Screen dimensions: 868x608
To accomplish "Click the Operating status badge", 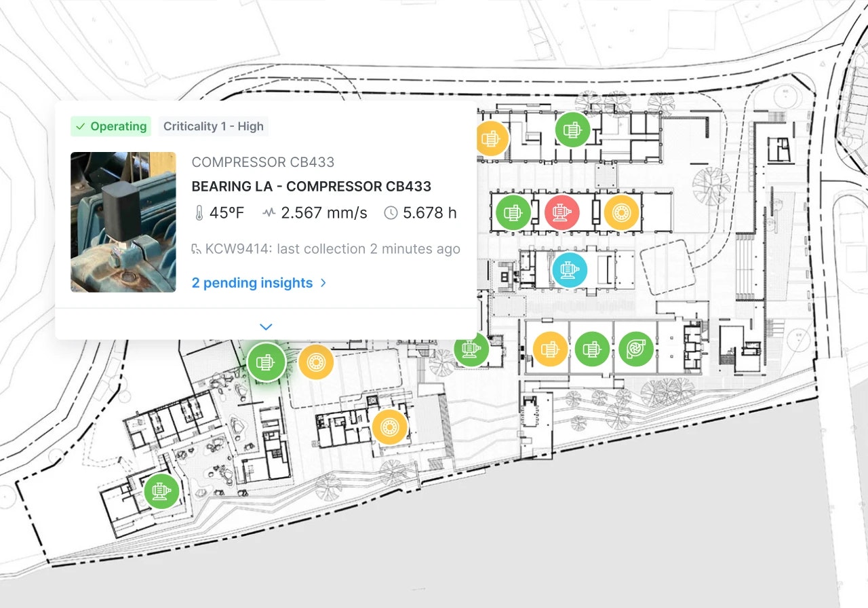I will (111, 126).
